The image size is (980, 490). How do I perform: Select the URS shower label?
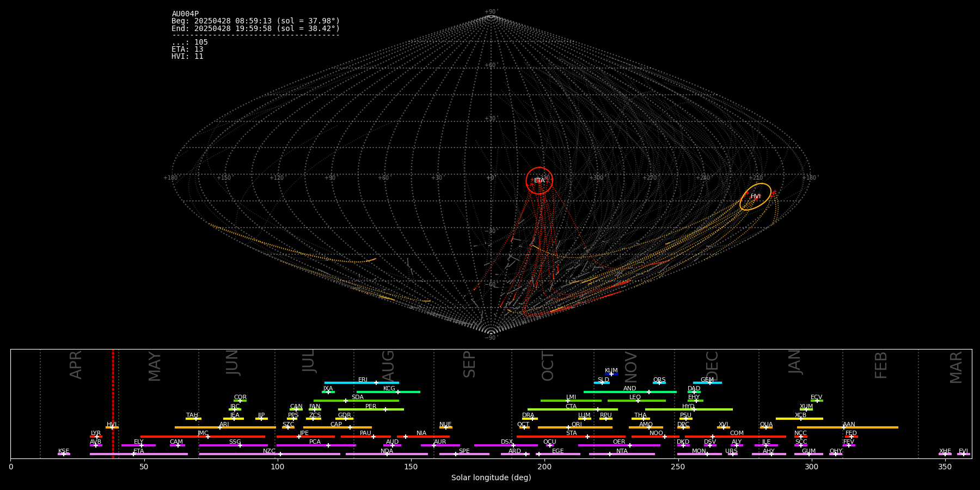pyautogui.click(x=731, y=451)
